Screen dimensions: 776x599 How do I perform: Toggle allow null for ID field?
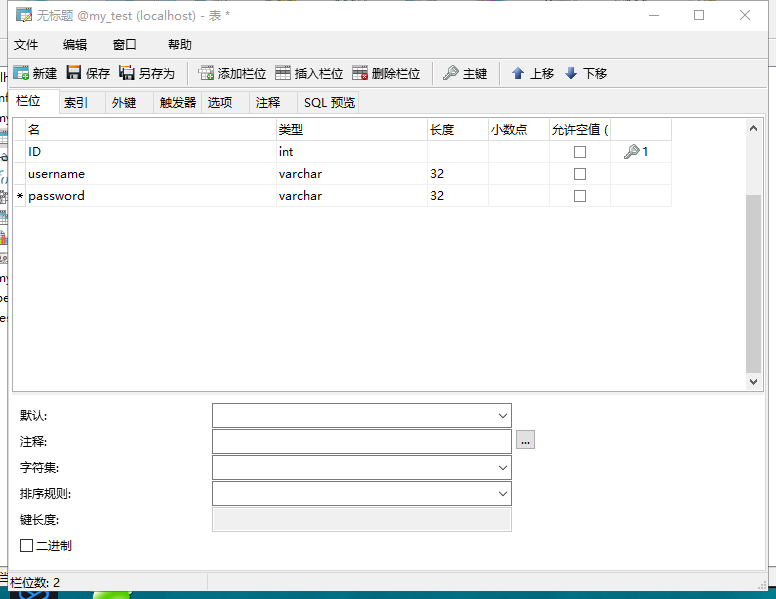580,152
